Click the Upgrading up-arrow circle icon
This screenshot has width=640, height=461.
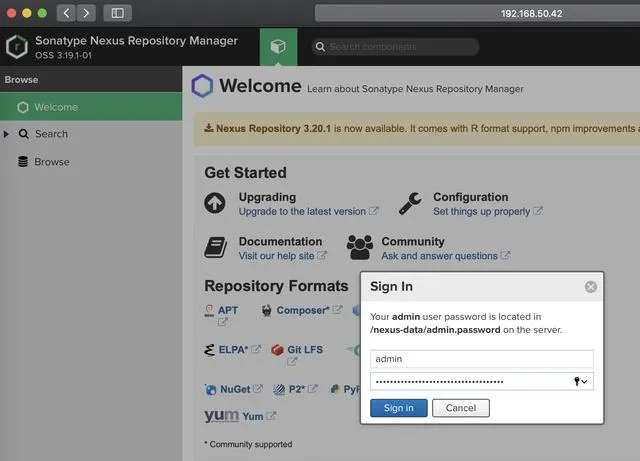click(x=215, y=203)
